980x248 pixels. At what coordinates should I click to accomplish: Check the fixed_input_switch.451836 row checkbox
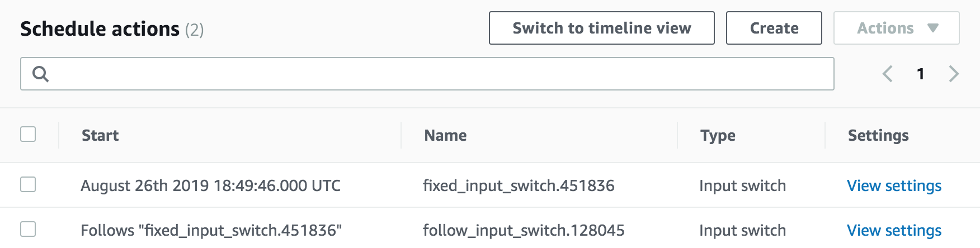pyautogui.click(x=28, y=184)
